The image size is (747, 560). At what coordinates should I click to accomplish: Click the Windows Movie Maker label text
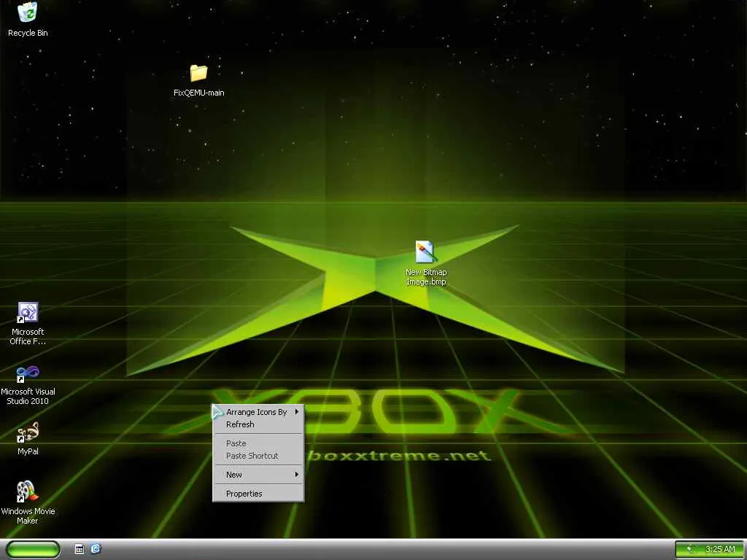coord(28,516)
